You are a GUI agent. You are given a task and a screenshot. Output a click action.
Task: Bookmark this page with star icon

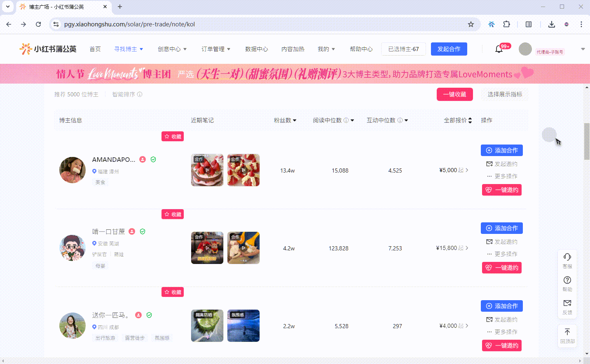tap(471, 24)
